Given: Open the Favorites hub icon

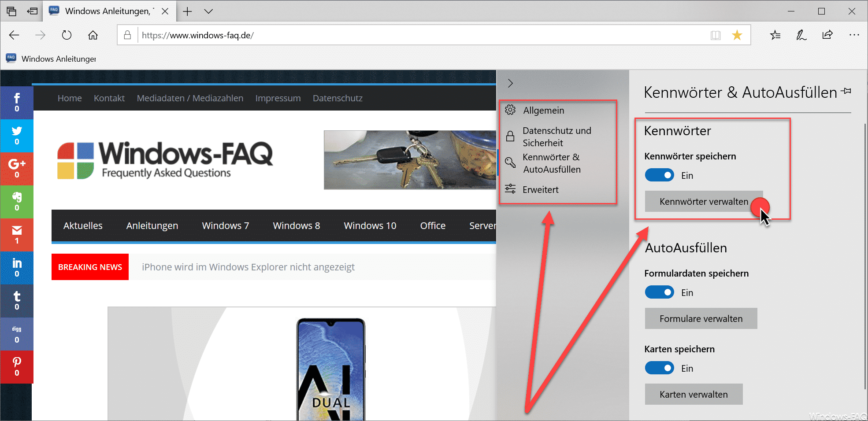Looking at the screenshot, I should tap(775, 35).
